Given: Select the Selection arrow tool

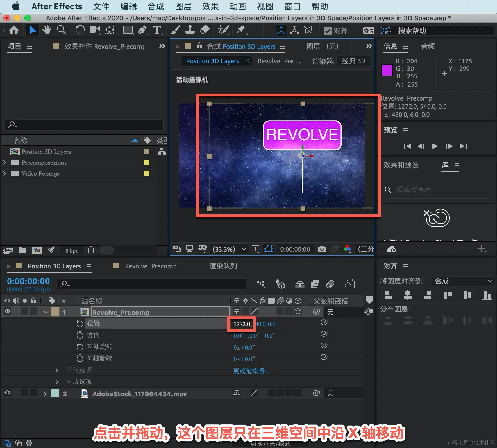Looking at the screenshot, I should [x=32, y=30].
